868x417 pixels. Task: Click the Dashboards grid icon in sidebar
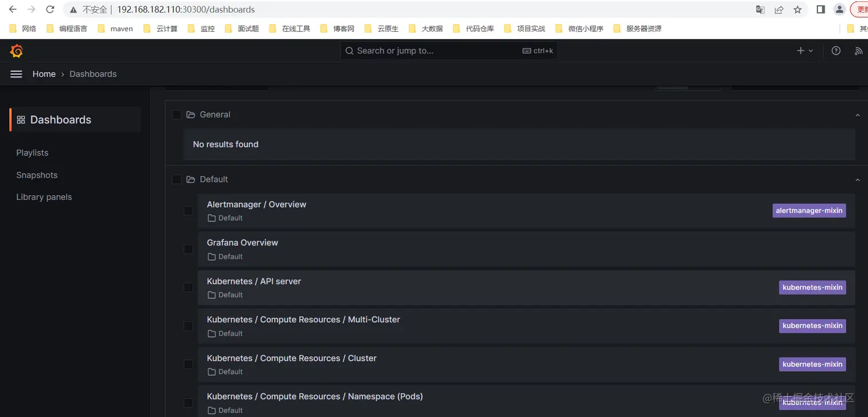point(21,120)
